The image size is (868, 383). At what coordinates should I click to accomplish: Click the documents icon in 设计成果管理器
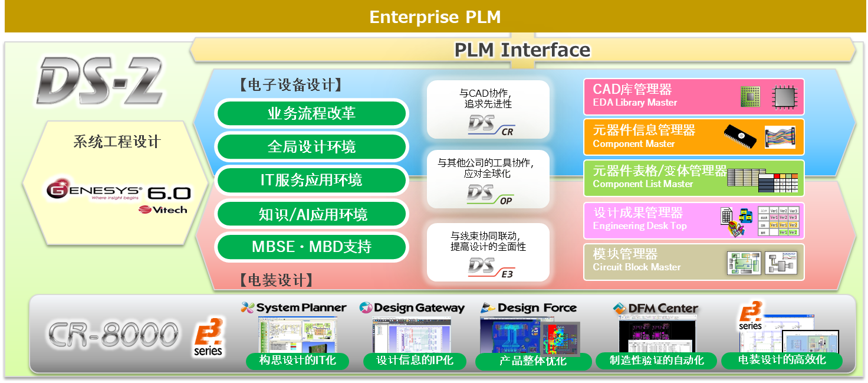tap(737, 221)
